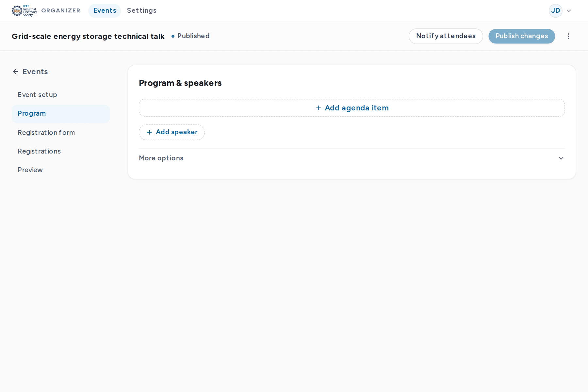
Task: Expand the More options chevron
Action: tap(561, 158)
